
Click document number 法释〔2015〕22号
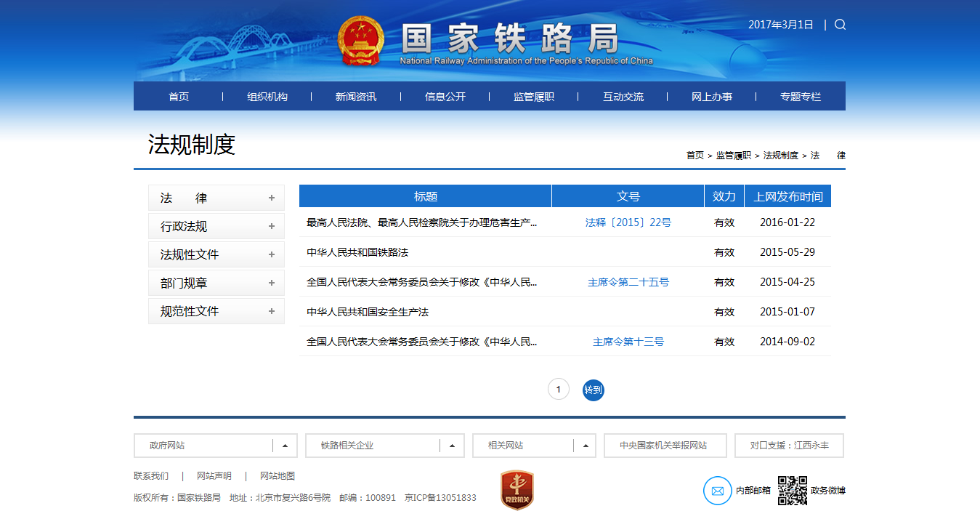628,222
